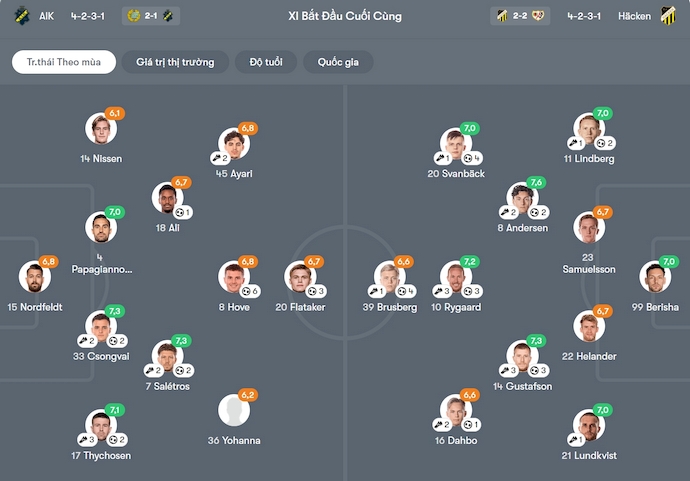
Task: Click Nissen's 6,1 rating badge
Action: click(x=115, y=114)
